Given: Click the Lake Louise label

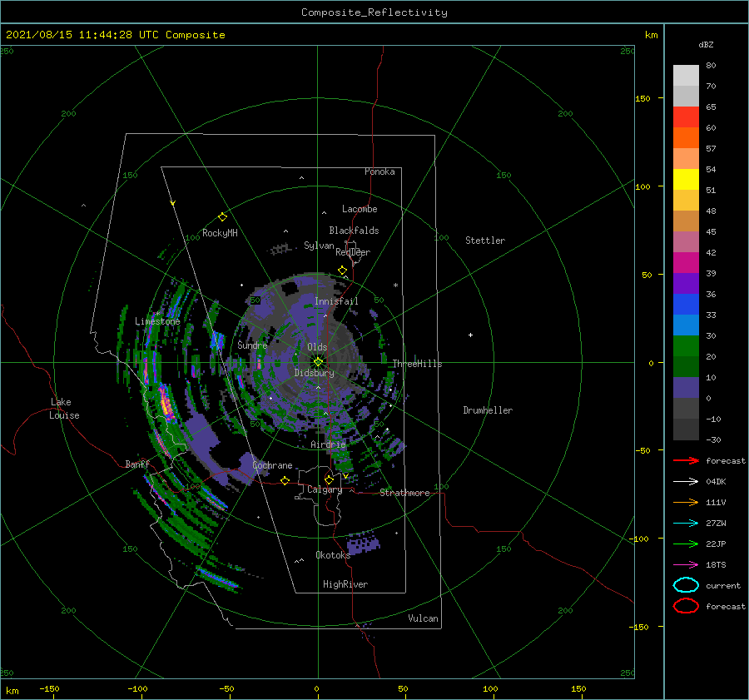Looking at the screenshot, I should coord(64,409).
